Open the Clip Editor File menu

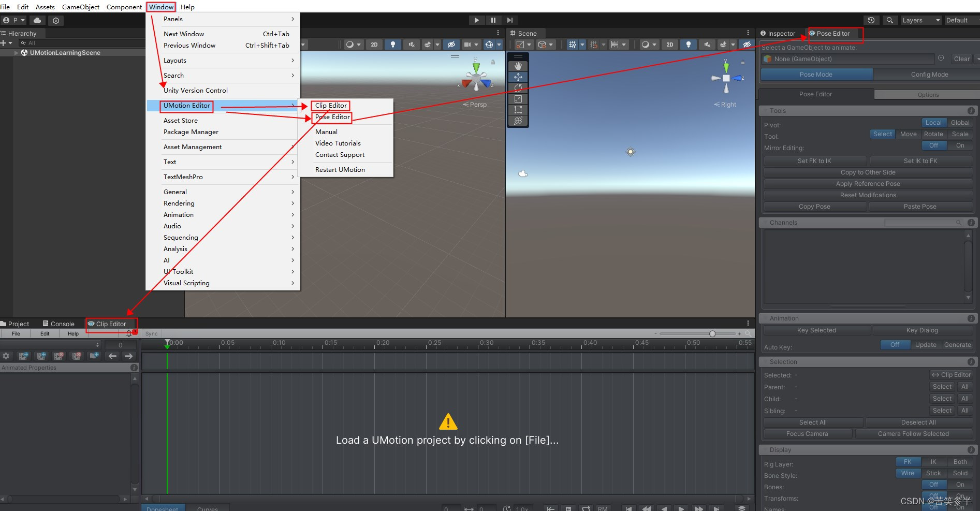pos(16,334)
